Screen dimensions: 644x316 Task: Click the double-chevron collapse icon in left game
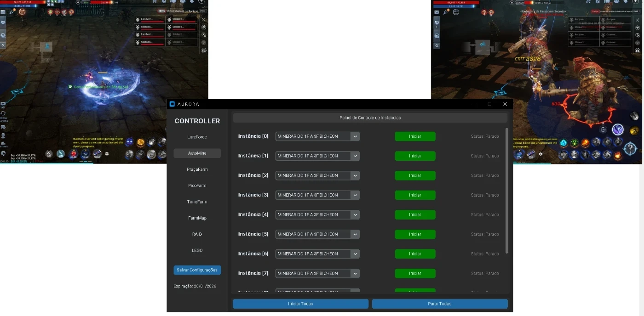(x=3, y=45)
